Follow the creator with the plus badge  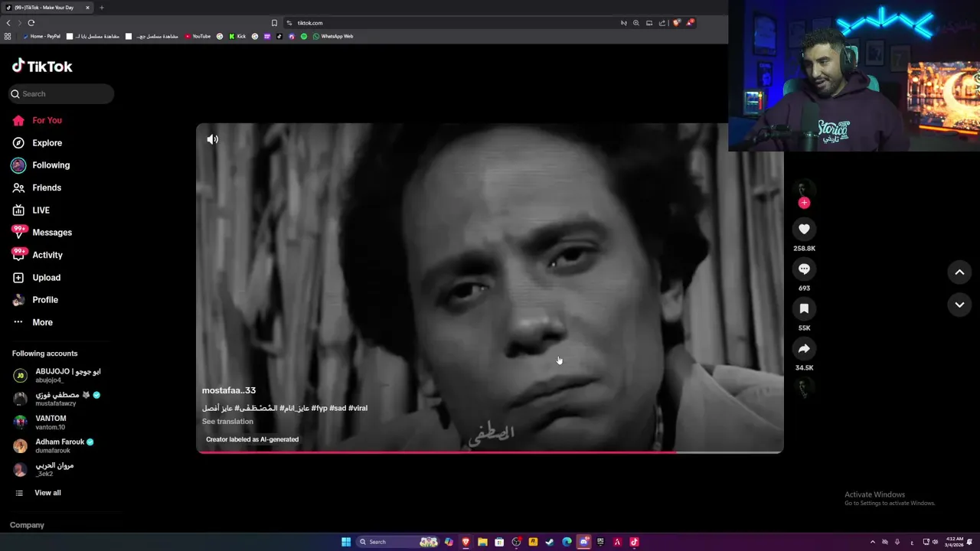(804, 203)
